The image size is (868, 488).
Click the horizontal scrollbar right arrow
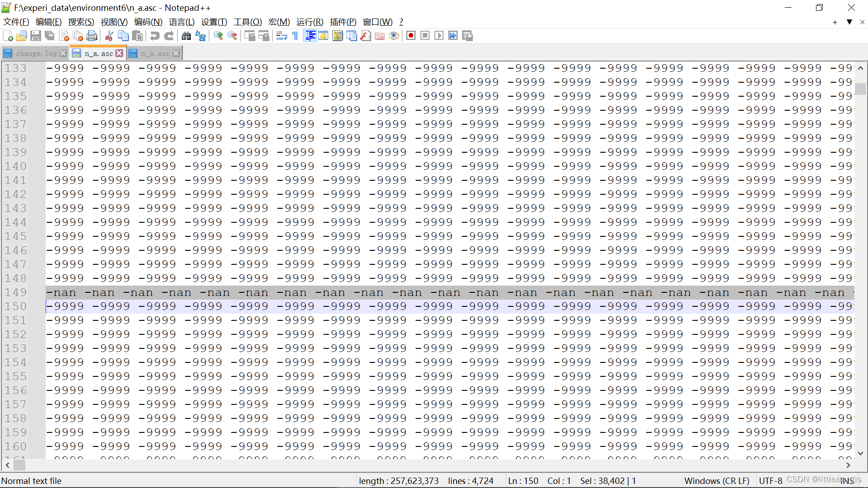coord(848,465)
